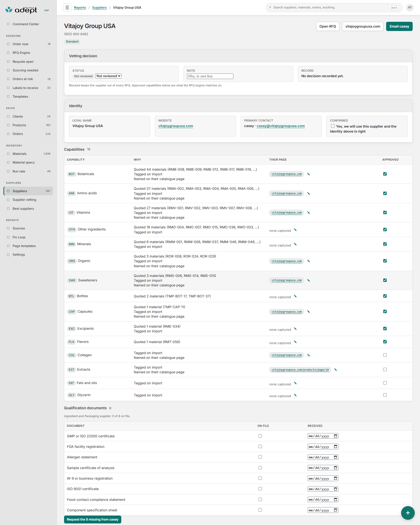Viewport: 420px width, 525px height.
Task: Open the Not reviewed status dropdown
Action: click(108, 76)
